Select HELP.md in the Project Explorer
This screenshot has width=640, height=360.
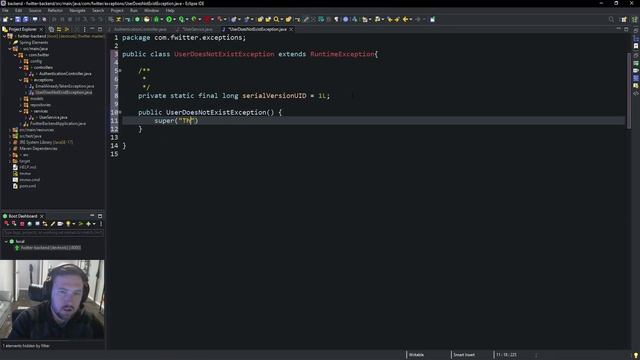click(x=28, y=167)
